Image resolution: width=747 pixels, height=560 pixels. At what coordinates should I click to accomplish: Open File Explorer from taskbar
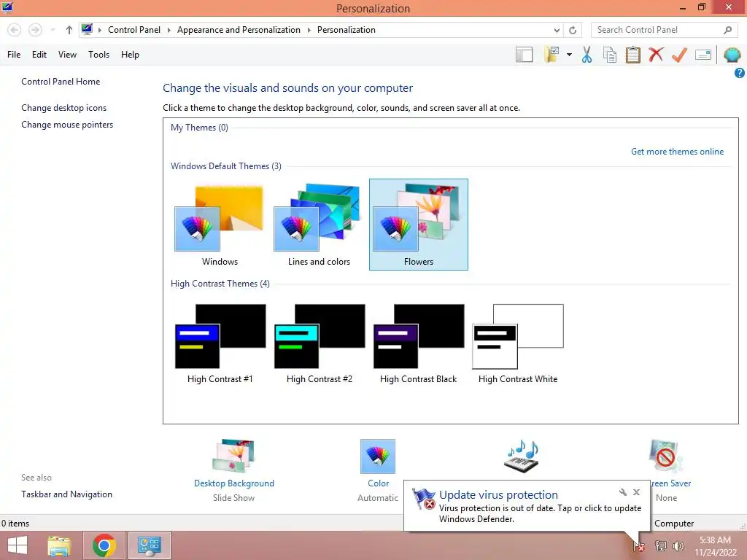click(59, 545)
